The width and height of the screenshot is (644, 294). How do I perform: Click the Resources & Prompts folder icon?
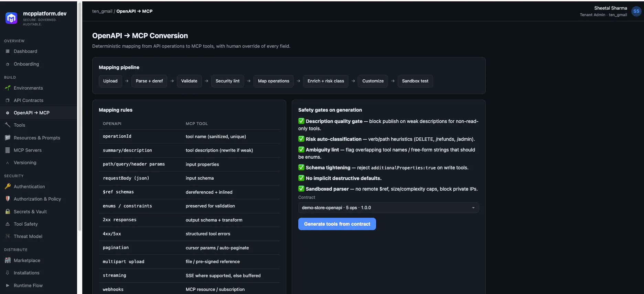(8, 138)
